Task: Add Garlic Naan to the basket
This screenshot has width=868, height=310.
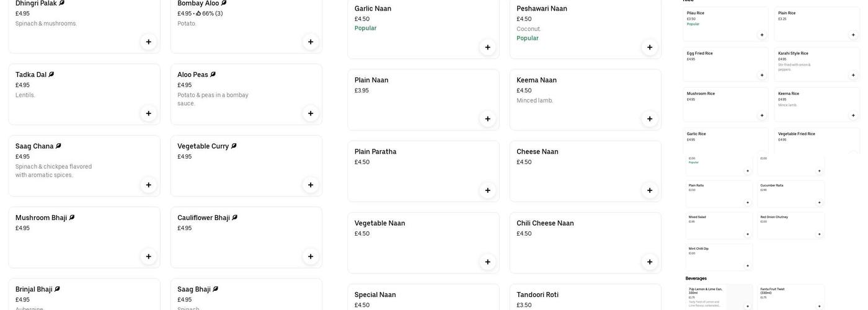Action: (487, 47)
